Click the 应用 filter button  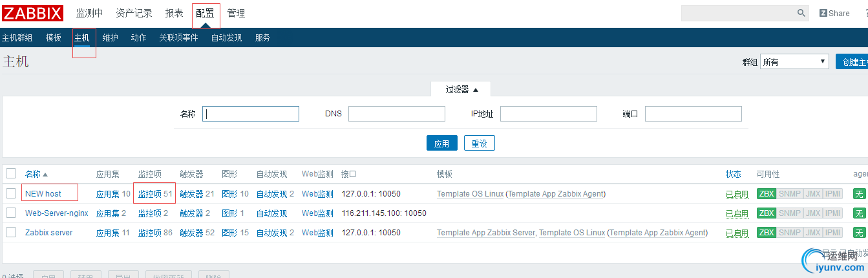pos(442,144)
